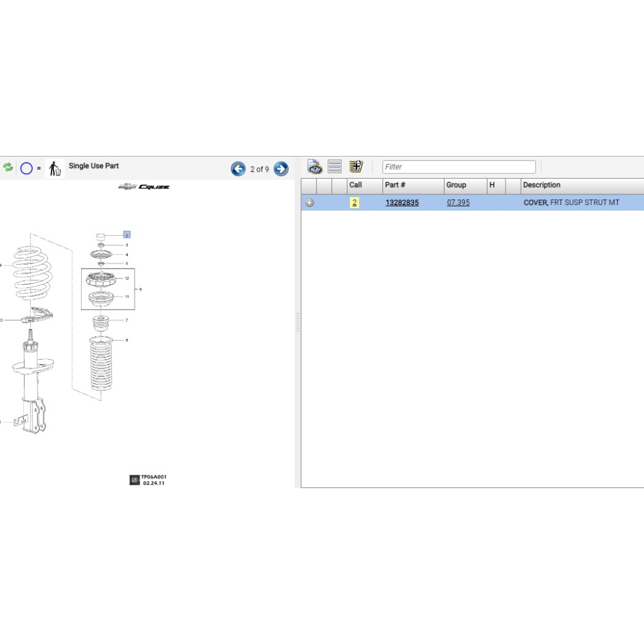Select callout 12 in the strut diagram
This screenshot has width=644, height=644.
coord(126,278)
